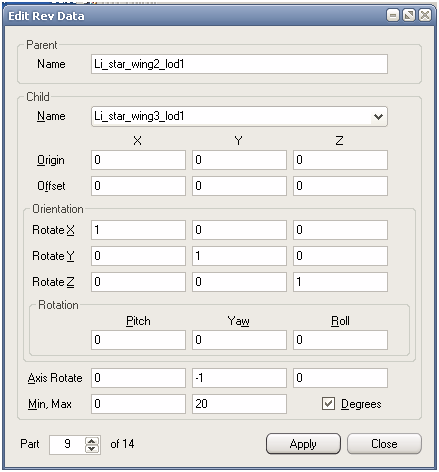This screenshot has width=439, height=472.
Task: Select Axis Rotate Y field showing -1
Action: click(239, 378)
